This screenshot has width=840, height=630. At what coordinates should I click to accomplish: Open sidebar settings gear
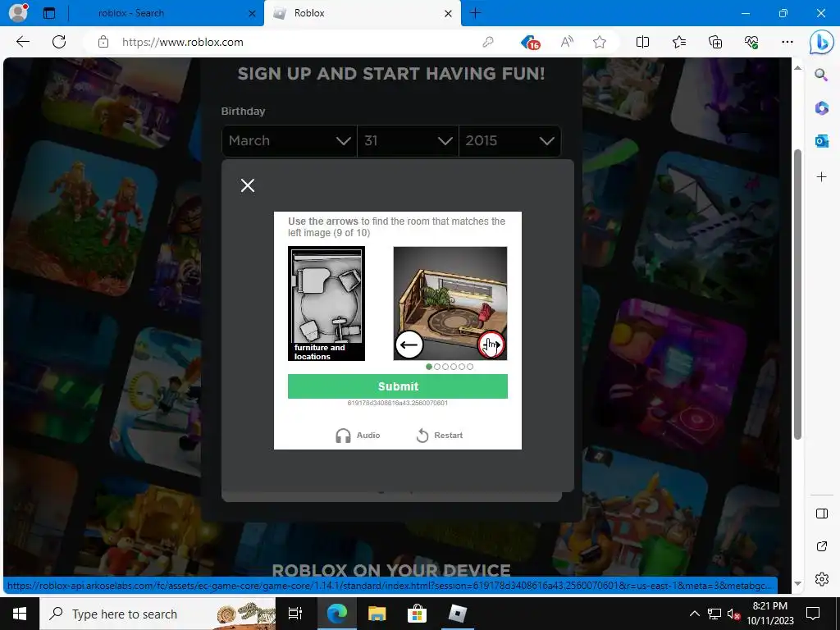tap(821, 579)
